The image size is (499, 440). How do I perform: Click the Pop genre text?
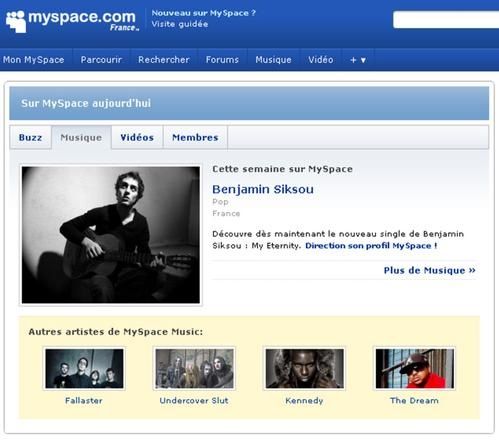(x=220, y=202)
